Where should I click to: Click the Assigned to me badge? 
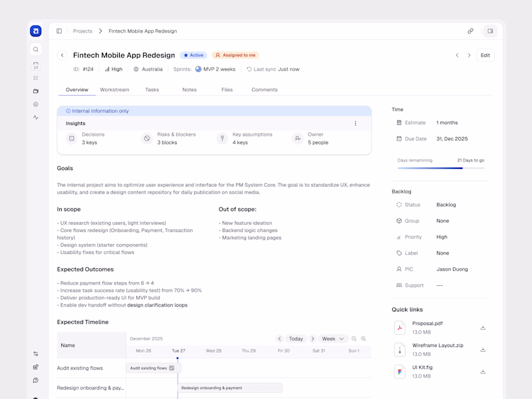(235, 55)
